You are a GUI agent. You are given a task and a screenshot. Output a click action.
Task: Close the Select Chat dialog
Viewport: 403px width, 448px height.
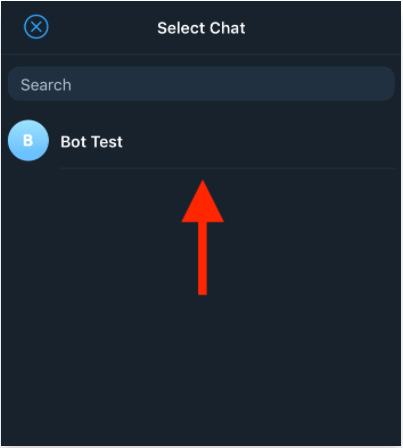[36, 27]
